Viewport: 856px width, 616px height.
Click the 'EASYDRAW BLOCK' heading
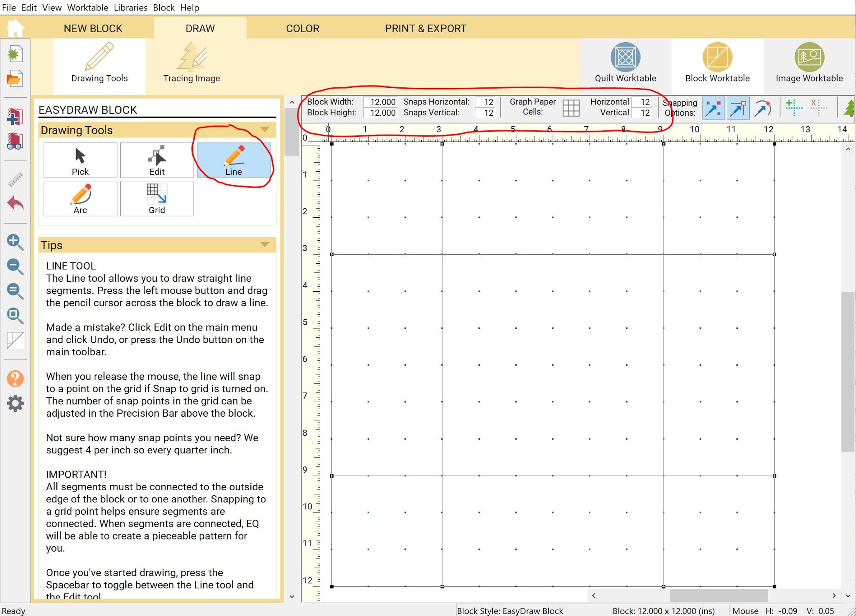click(88, 110)
